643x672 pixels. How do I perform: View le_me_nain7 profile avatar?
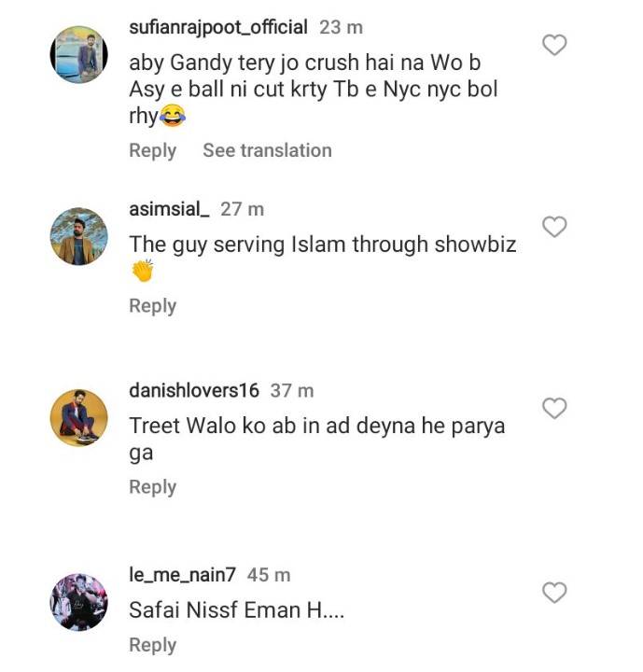[79, 602]
